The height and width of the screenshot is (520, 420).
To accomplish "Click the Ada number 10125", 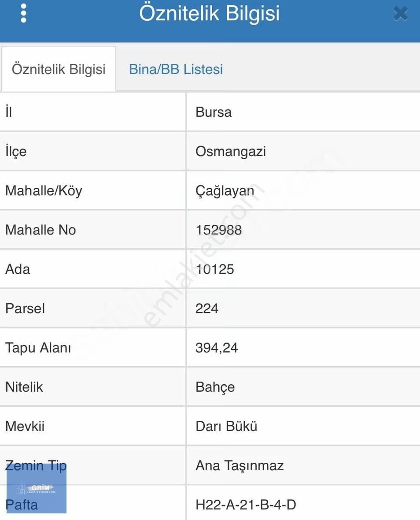I will coord(215,269).
